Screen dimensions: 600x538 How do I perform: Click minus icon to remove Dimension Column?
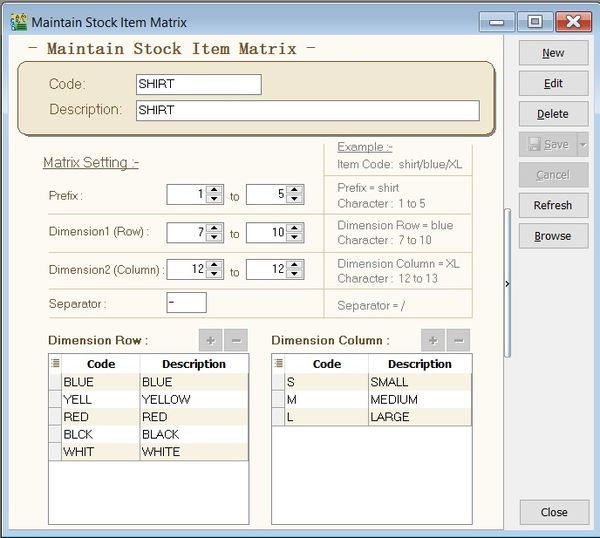tap(459, 340)
